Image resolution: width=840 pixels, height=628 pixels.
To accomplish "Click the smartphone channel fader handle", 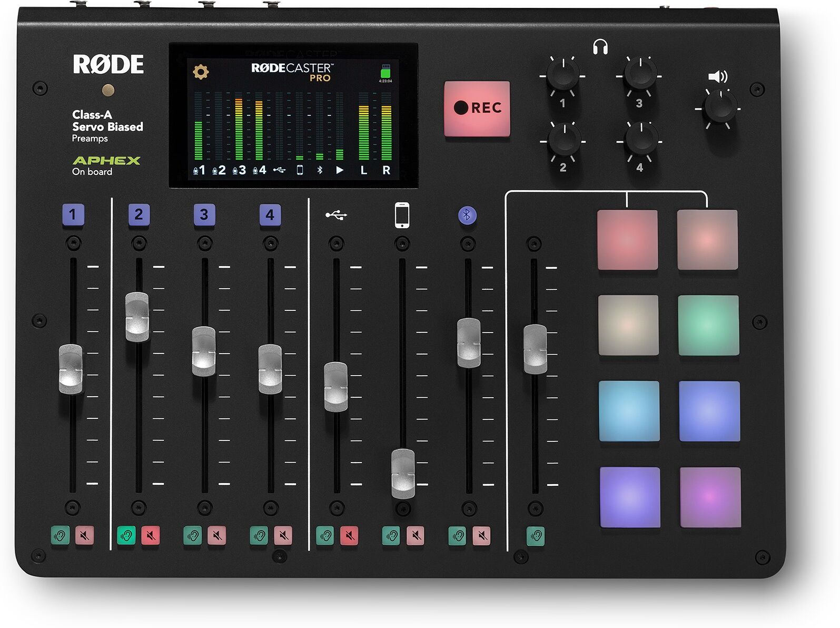I will (x=403, y=474).
